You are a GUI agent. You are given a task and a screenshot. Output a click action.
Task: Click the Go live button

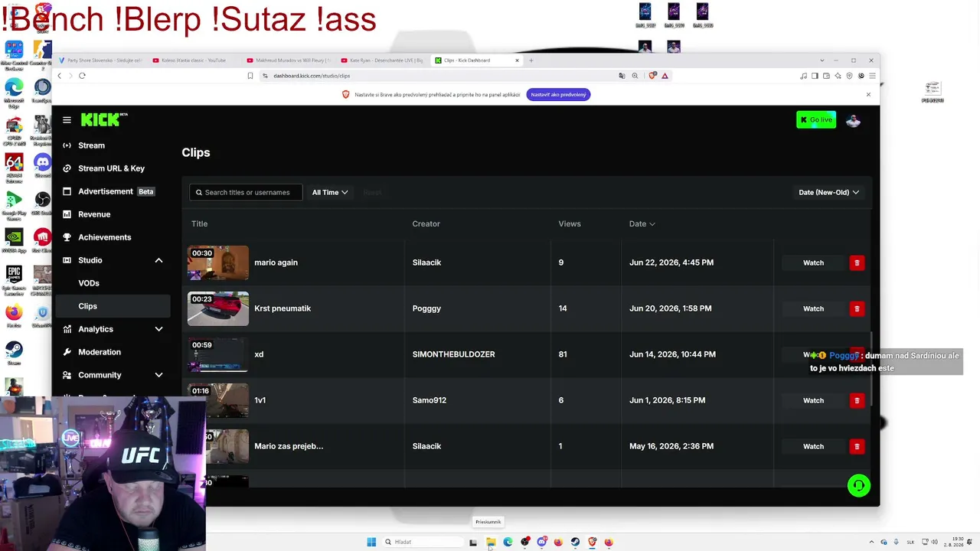[x=816, y=119]
